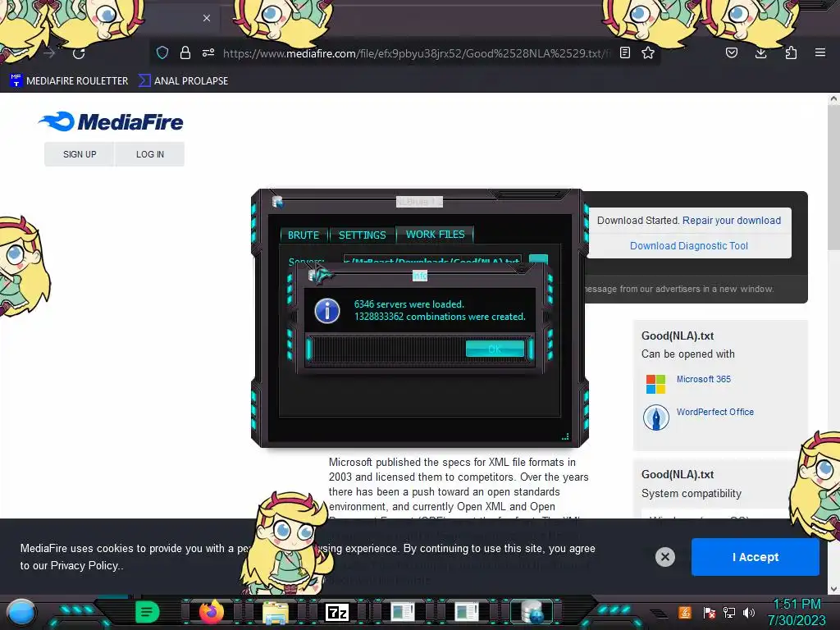The width and height of the screenshot is (840, 630).
Task: Toggle reader view icon
Action: coord(624,52)
